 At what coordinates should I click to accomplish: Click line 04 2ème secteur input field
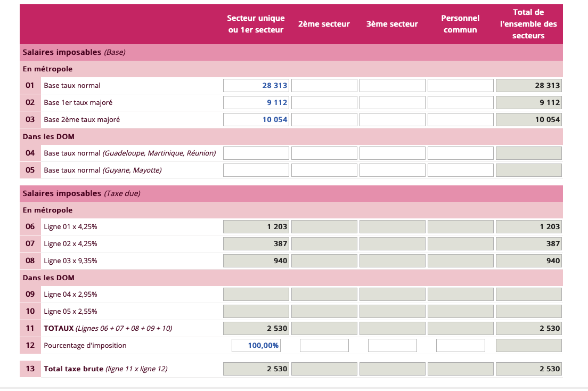click(324, 153)
